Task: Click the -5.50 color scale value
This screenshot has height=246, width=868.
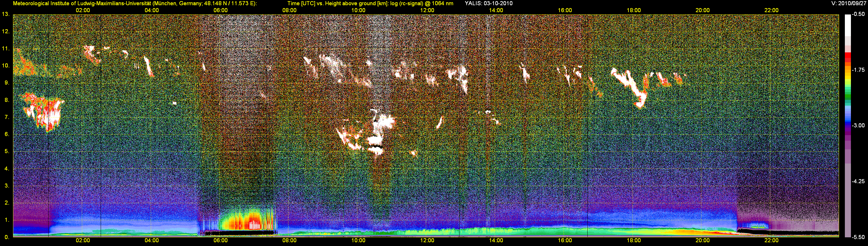Action: [x=858, y=237]
